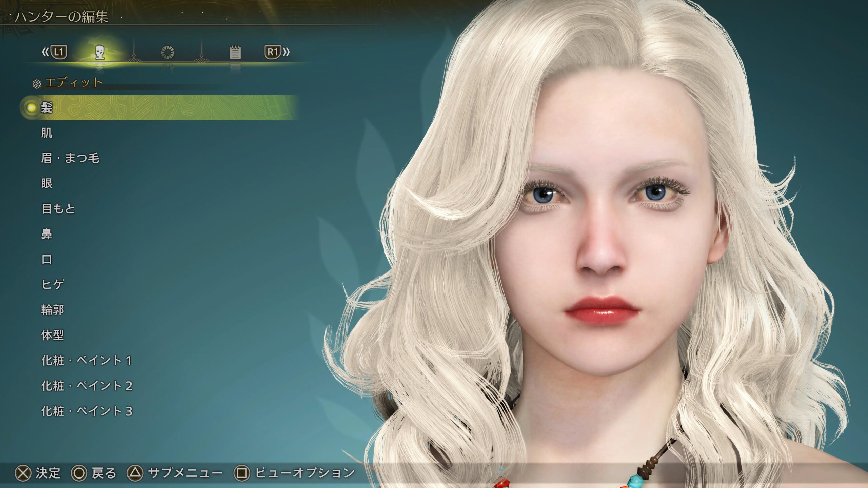Viewport: 868px width, 488px height.
Task: Select 鼻 nose editing
Action: (x=47, y=234)
